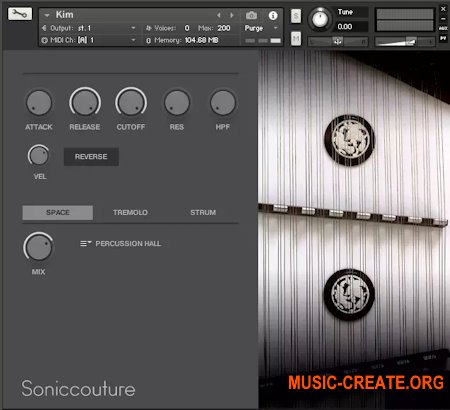Screen dimensions: 450x410
Task: Click the MIDI channel icon
Action: click(x=44, y=40)
